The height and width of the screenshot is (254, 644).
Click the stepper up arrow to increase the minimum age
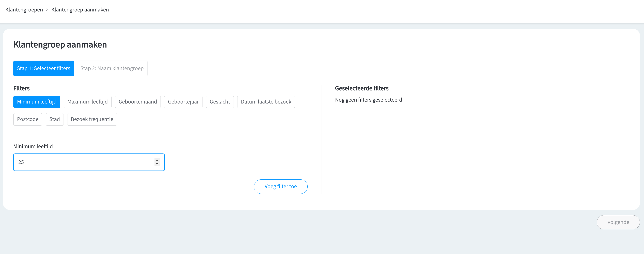pos(157,160)
